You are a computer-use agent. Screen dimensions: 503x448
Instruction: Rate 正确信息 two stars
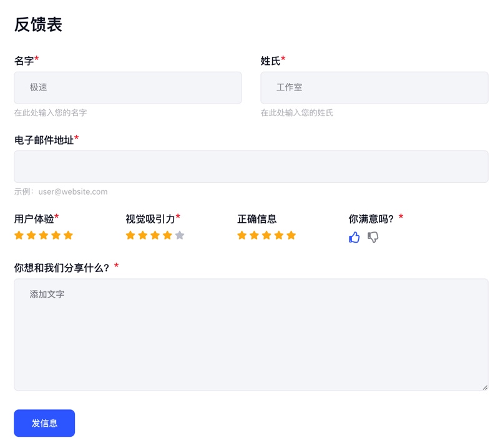(254, 235)
